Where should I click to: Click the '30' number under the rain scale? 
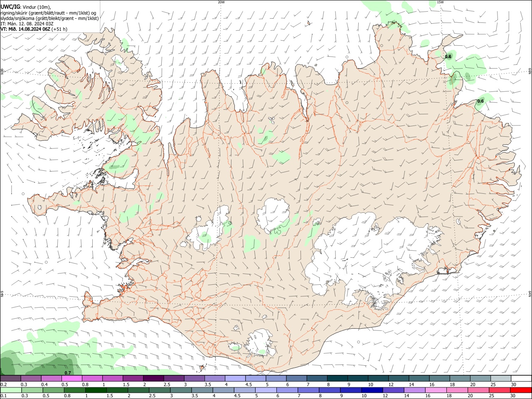(x=512, y=396)
